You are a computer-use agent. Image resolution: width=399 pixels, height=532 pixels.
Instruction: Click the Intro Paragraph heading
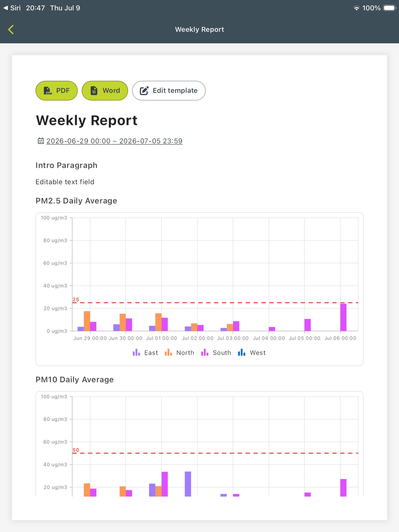click(66, 165)
